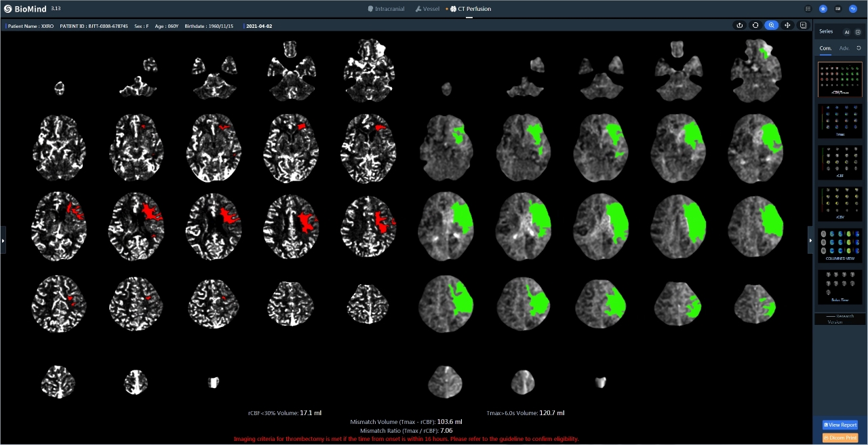Click the reset/rotate view icon
The width and height of the screenshot is (868, 445).
[x=755, y=25]
